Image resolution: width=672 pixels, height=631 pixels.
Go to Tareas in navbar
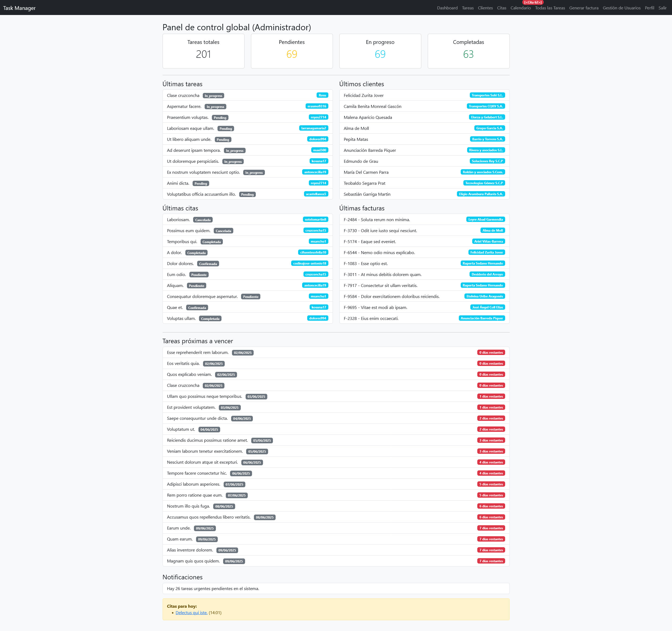tap(467, 8)
